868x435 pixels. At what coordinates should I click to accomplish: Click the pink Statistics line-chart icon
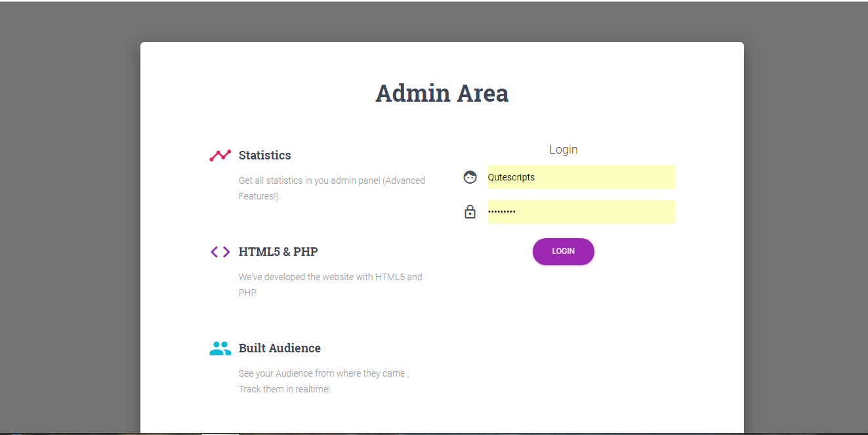220,155
